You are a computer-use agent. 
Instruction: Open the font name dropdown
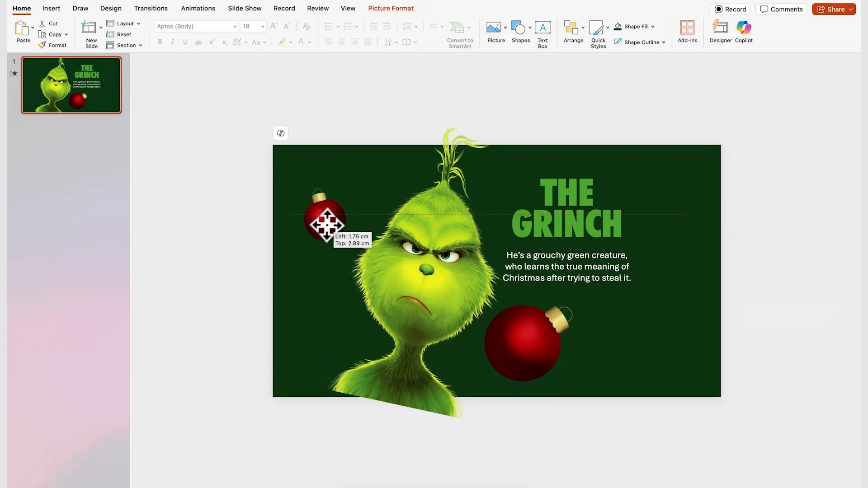click(235, 26)
